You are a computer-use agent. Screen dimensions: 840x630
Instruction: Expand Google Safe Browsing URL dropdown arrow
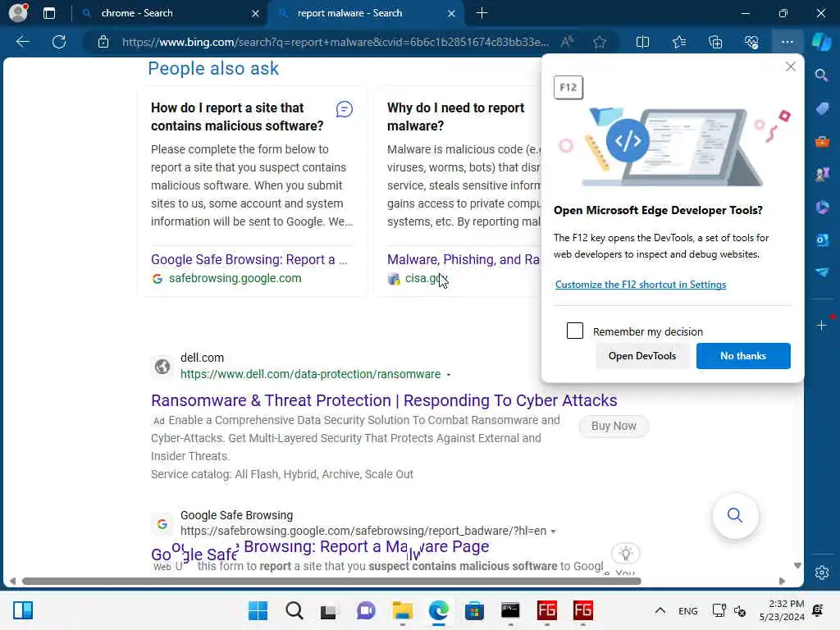[554, 532]
